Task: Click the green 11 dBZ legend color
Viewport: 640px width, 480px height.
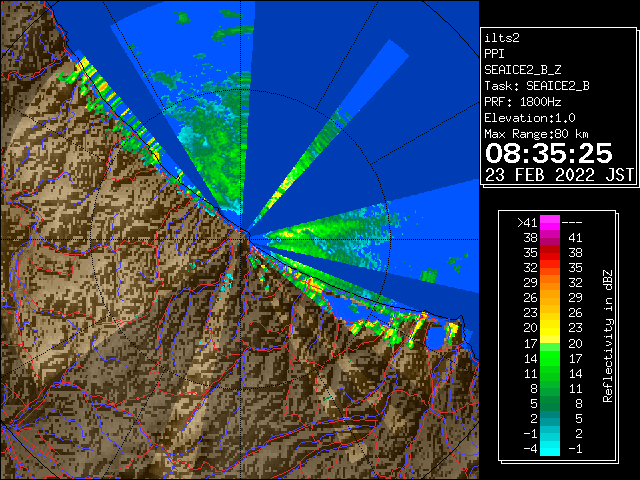Action: click(550, 373)
